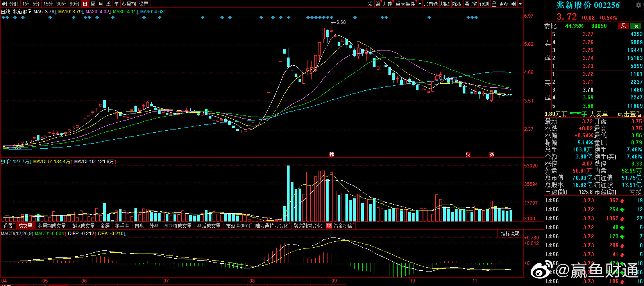Image resolution: width=644 pixels, height=286 pixels.
Task: Switch to 季 quarterly period
Action: tap(109, 4)
